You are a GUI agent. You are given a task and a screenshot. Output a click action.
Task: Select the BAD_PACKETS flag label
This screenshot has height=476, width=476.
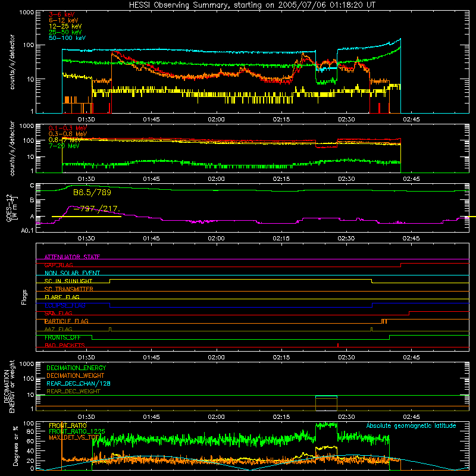[65, 345]
